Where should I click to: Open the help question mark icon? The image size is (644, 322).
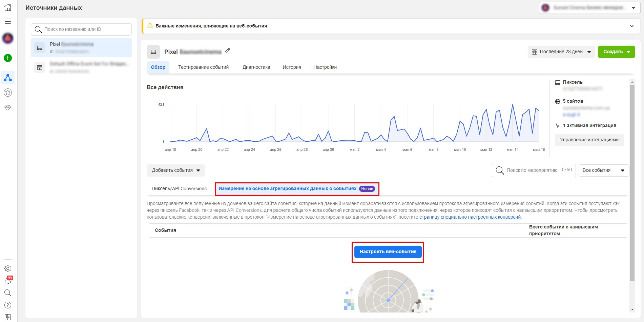pos(8,305)
